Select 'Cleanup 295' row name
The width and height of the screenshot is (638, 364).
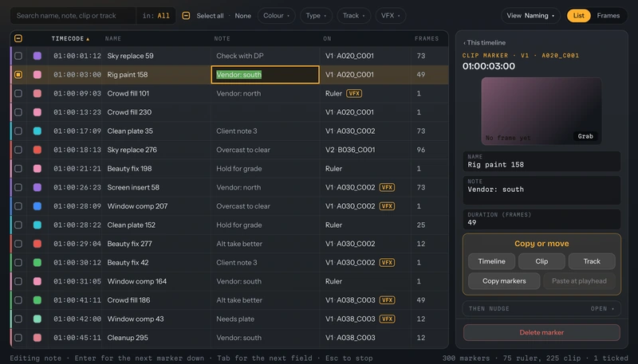pos(128,338)
